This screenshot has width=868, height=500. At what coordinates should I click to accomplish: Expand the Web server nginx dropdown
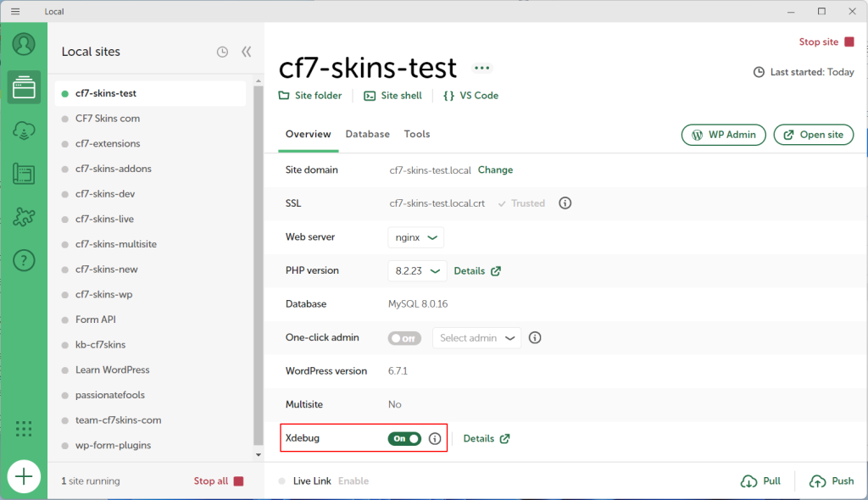click(x=415, y=237)
